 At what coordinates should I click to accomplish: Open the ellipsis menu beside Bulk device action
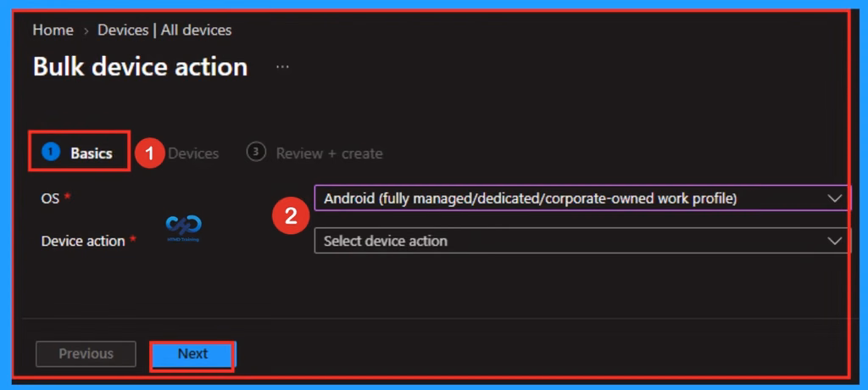click(x=282, y=66)
